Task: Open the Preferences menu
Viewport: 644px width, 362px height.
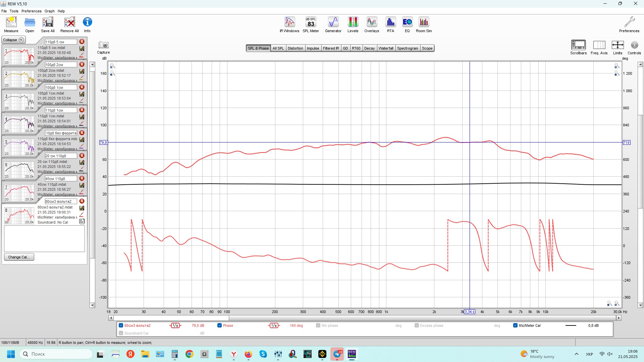Action: coord(31,11)
